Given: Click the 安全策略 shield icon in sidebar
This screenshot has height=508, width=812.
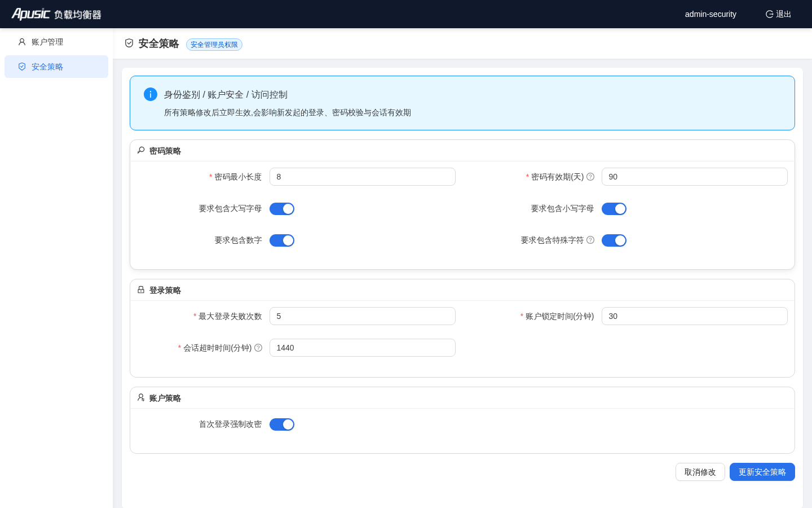Looking at the screenshot, I should coord(22,67).
